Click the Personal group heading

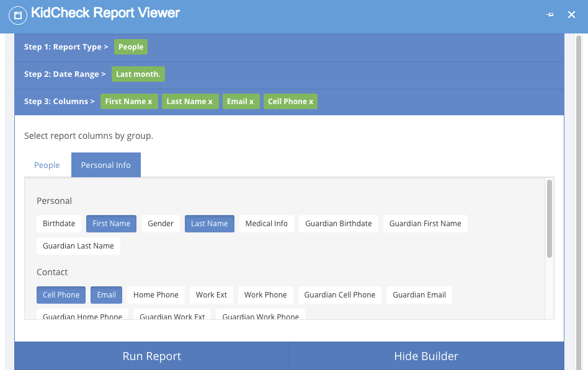[55, 201]
